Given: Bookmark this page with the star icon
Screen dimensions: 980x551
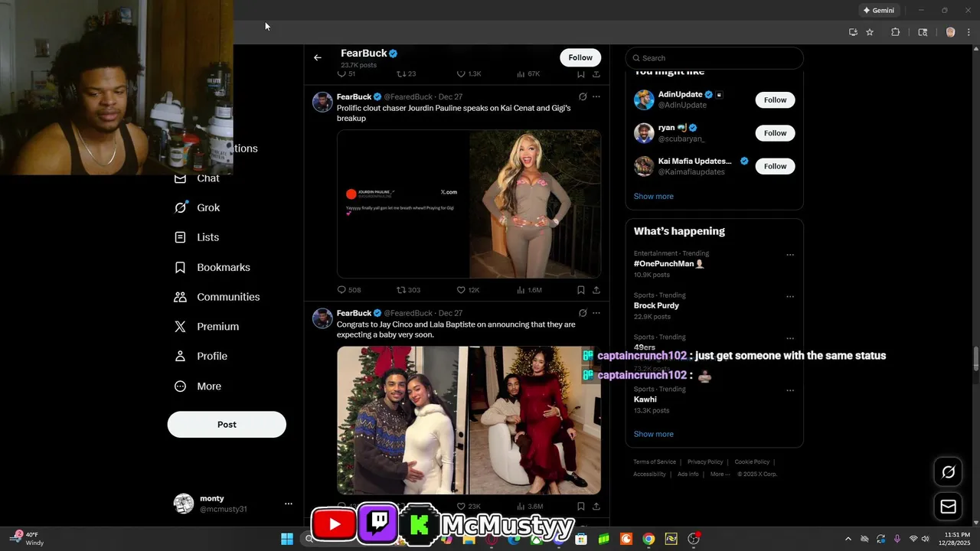Looking at the screenshot, I should pos(870,32).
